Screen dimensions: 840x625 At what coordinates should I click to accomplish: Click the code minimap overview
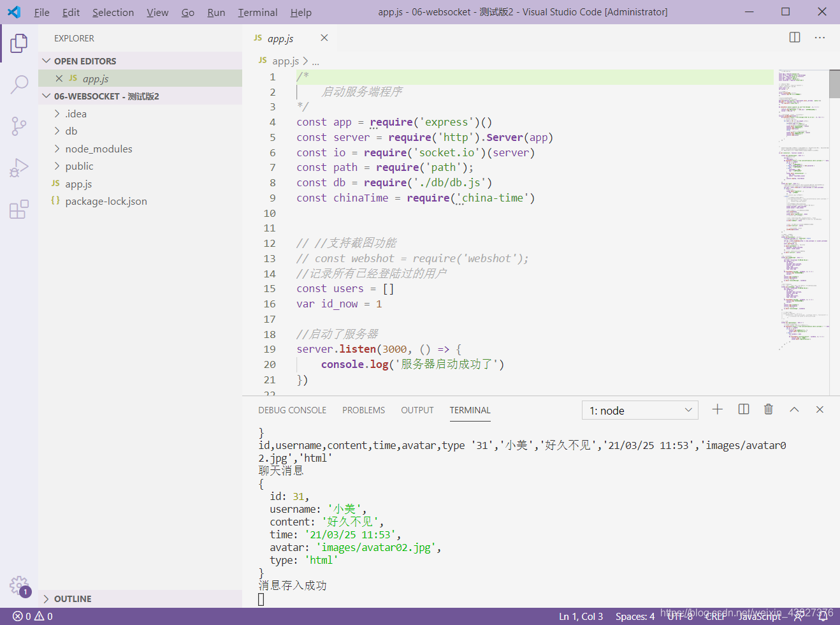tap(803, 210)
